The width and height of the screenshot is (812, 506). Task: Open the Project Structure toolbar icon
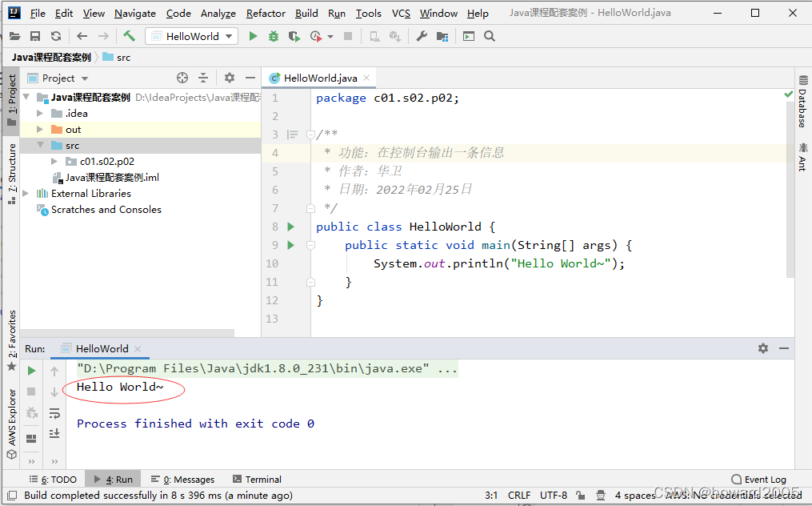pyautogui.click(x=442, y=36)
